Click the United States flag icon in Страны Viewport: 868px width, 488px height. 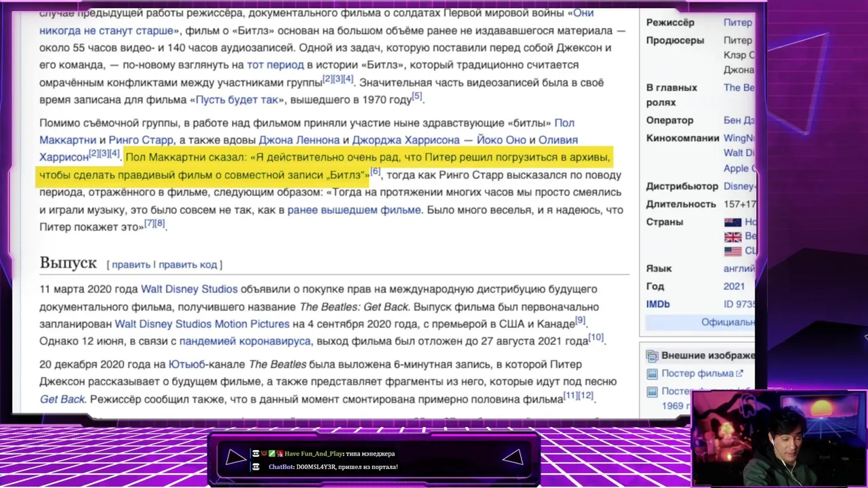732,251
